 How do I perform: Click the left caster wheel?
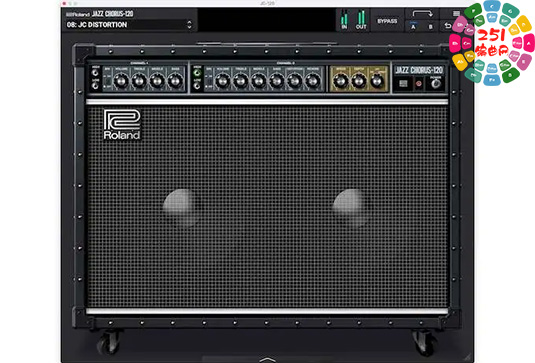click(x=109, y=343)
